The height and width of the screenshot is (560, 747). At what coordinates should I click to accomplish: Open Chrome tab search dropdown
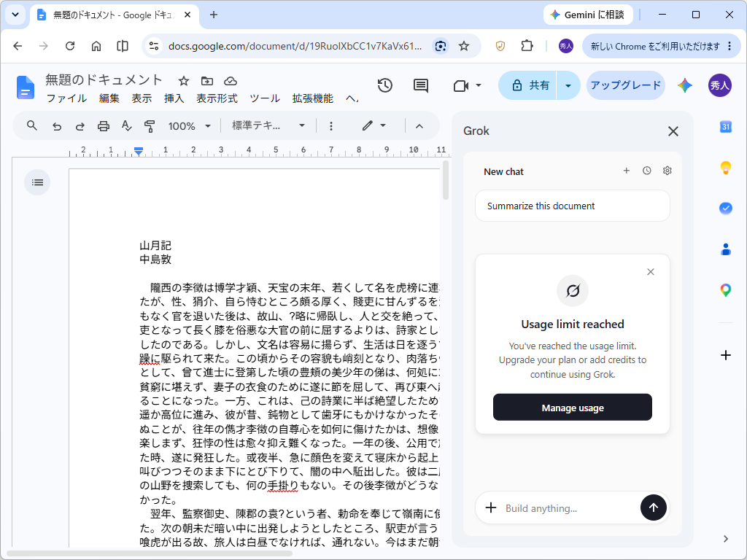point(15,15)
